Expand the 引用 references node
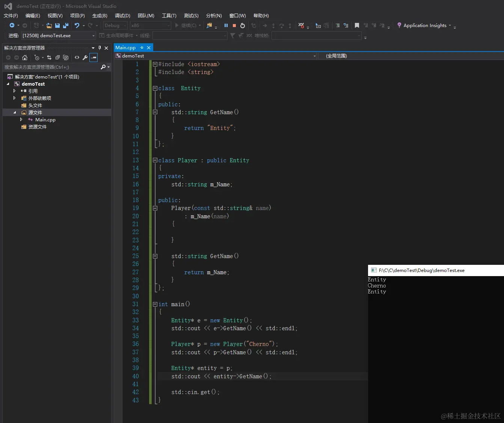Screen dimensions: 504x423 (15, 91)
